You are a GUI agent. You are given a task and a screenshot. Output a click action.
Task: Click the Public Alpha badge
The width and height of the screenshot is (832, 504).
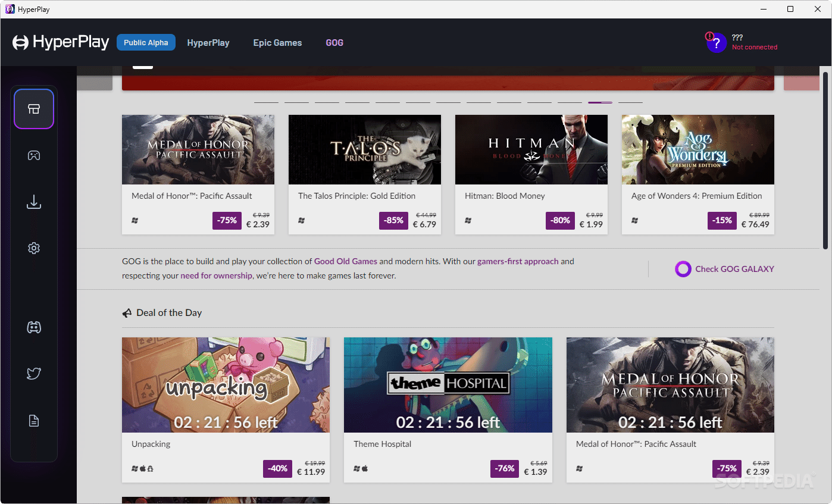point(146,42)
